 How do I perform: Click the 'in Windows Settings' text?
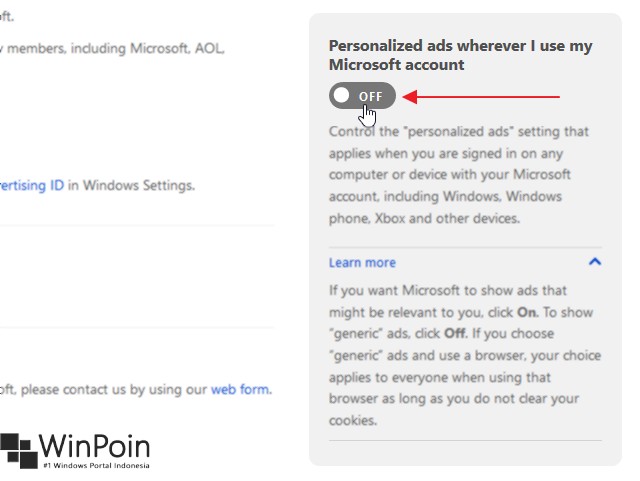tap(131, 185)
